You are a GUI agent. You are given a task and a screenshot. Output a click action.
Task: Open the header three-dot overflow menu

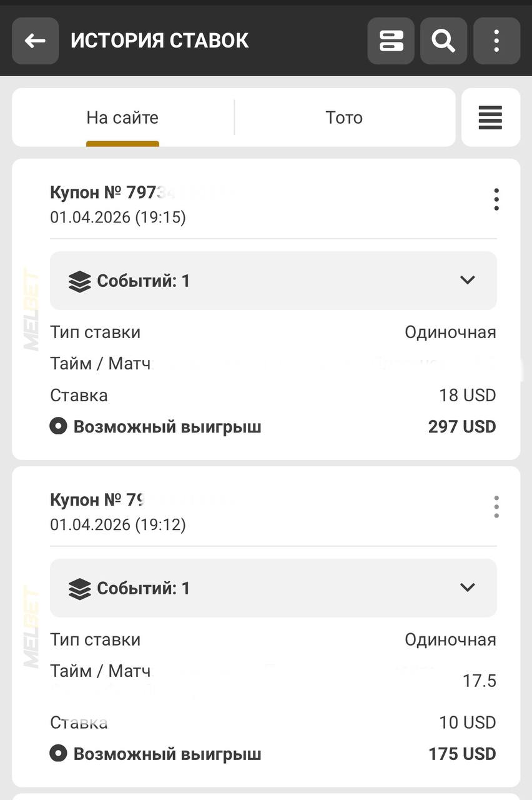pyautogui.click(x=496, y=41)
